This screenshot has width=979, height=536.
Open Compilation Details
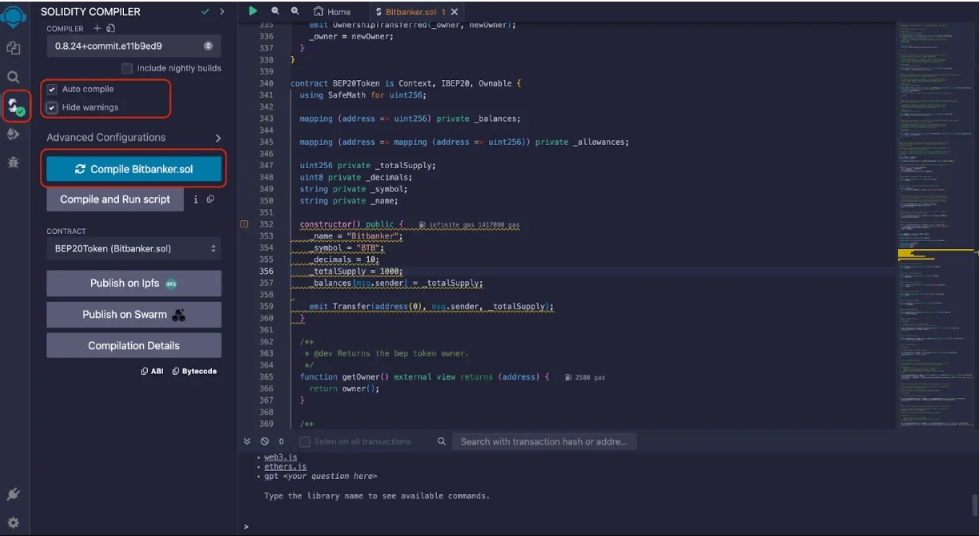(134, 345)
